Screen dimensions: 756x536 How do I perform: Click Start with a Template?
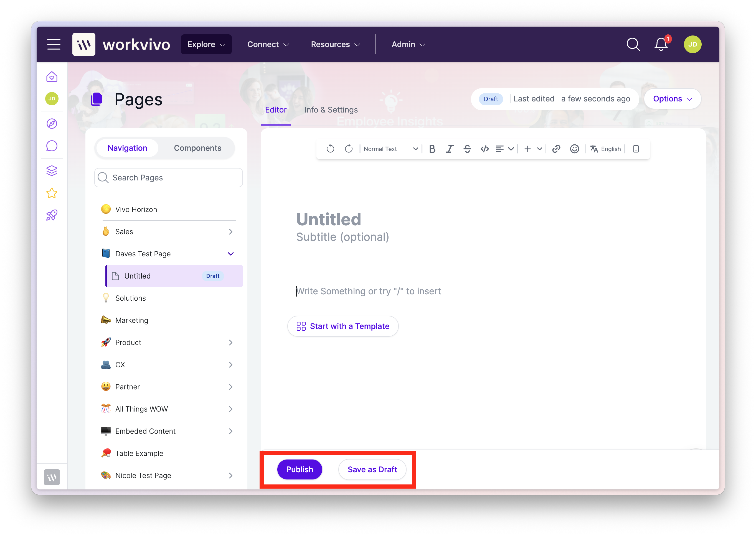coord(343,326)
